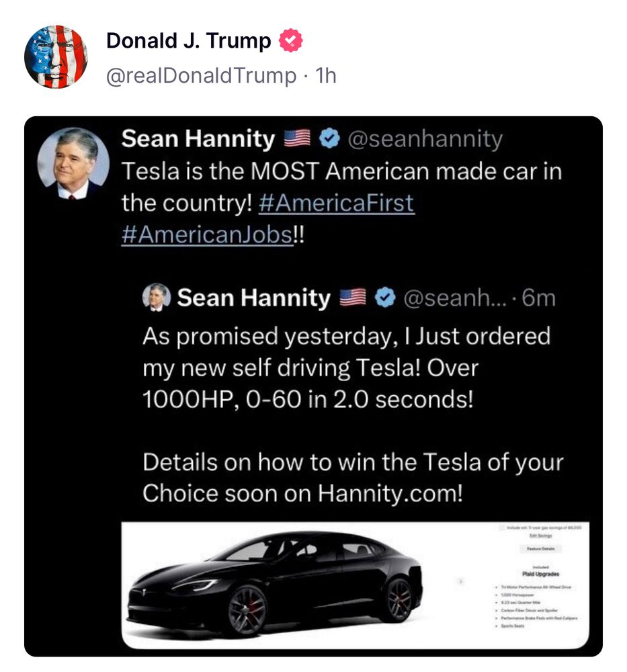
Task: Click the Donald J. Trump display name
Action: (188, 42)
